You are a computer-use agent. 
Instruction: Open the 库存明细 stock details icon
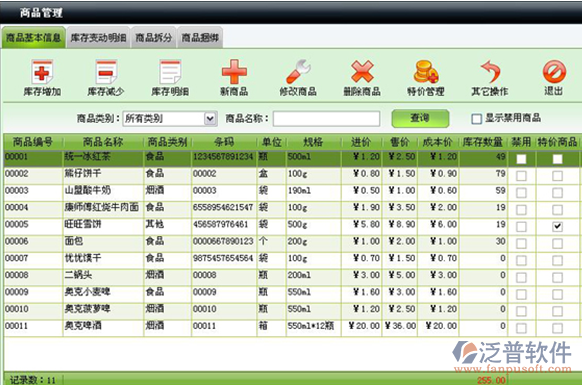tap(170, 72)
